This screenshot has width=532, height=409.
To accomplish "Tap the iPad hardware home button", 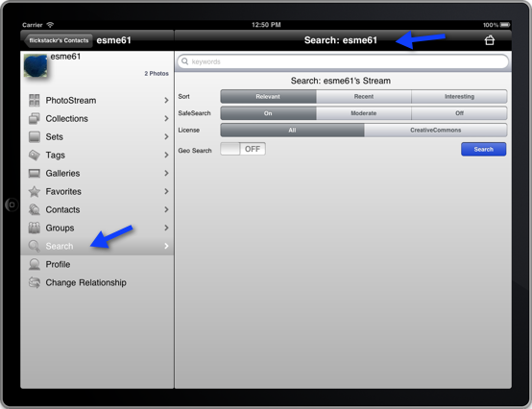I will [12, 204].
